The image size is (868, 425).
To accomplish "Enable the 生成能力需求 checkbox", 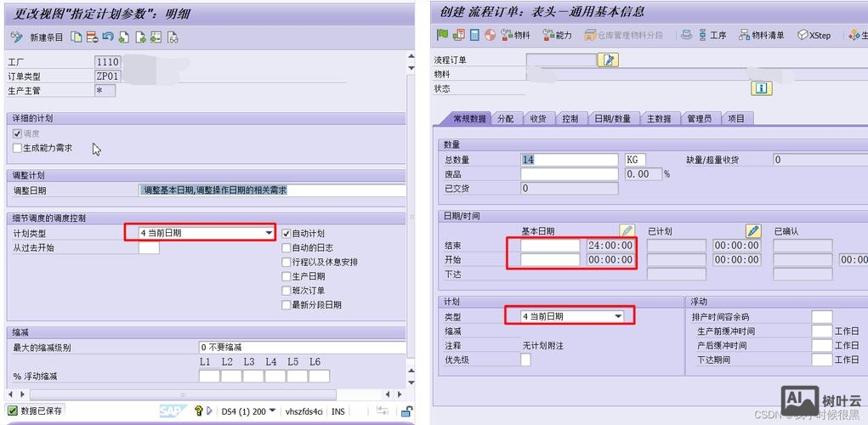I will click(x=17, y=148).
